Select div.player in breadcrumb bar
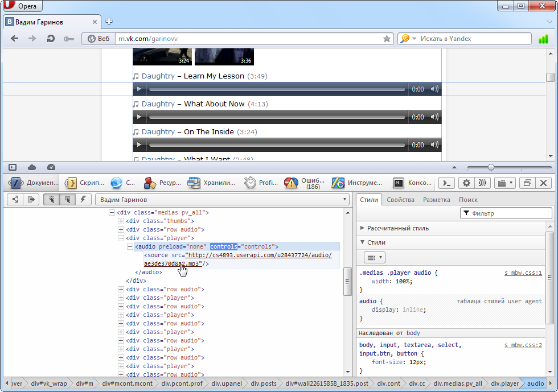The width and height of the screenshot is (558, 392). (x=504, y=383)
